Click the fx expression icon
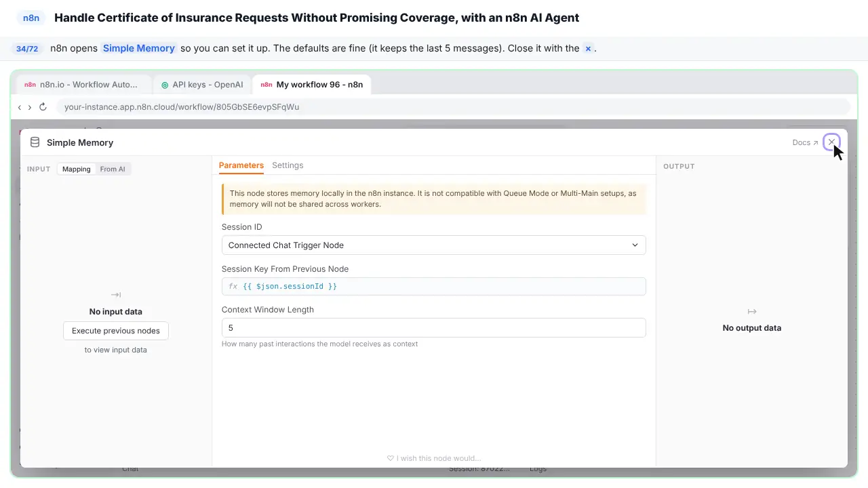 tap(233, 286)
